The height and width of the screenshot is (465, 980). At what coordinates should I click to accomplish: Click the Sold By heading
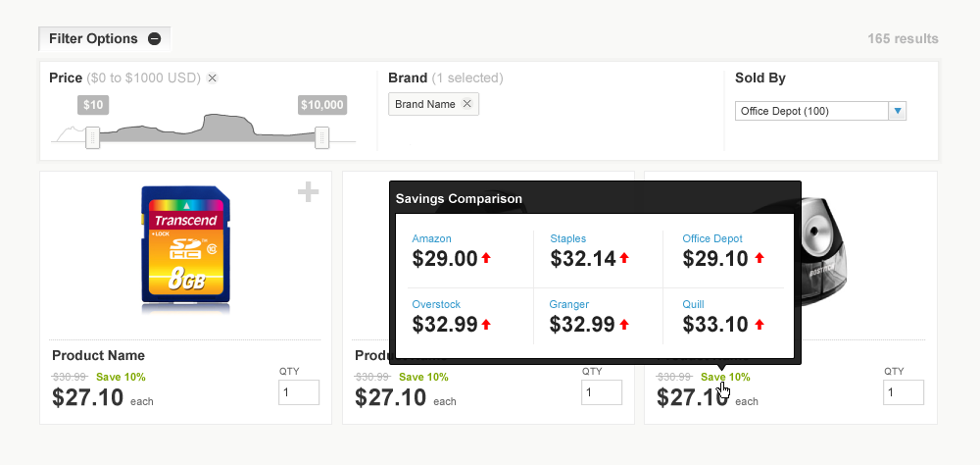(x=760, y=78)
